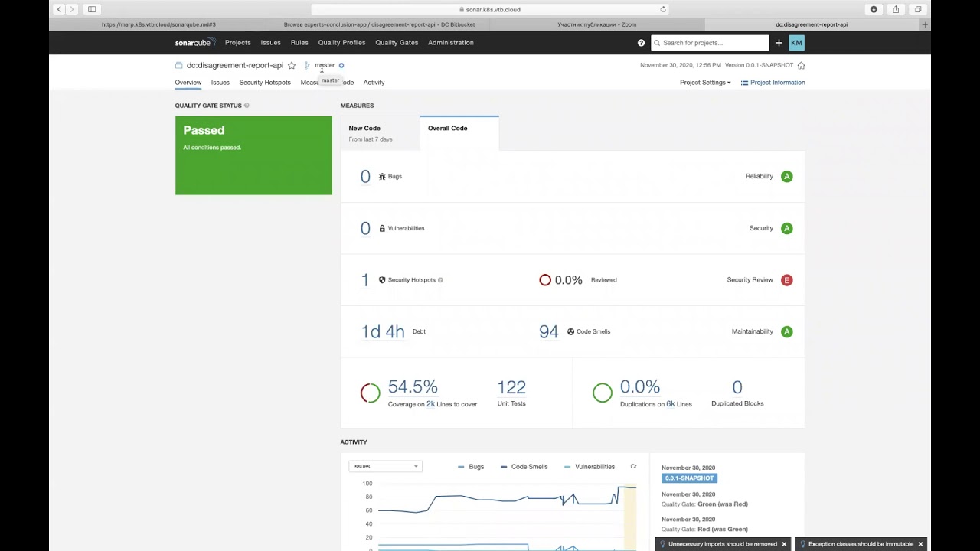
Task: Open the project Activity tab
Action: tap(374, 83)
